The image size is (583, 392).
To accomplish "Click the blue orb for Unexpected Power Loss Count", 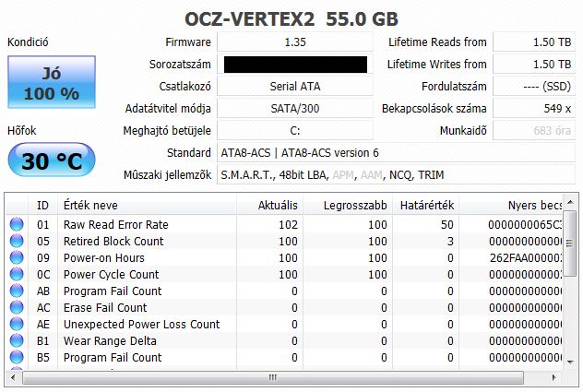I will point(16,325).
